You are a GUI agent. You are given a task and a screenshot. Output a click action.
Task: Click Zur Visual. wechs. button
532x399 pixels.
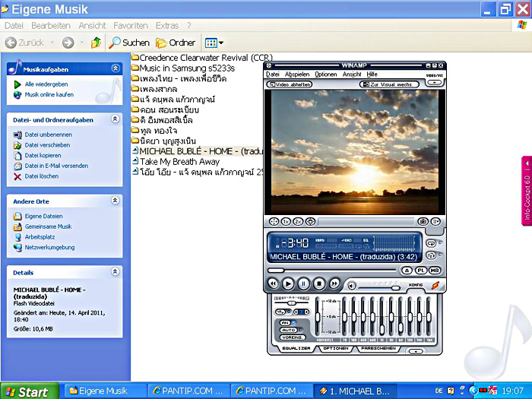click(x=389, y=84)
